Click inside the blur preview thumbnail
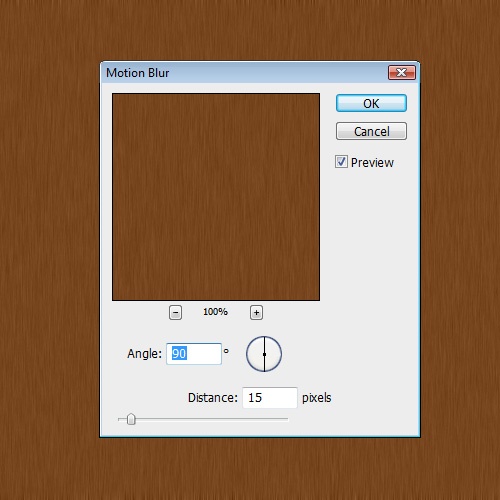 coord(216,197)
